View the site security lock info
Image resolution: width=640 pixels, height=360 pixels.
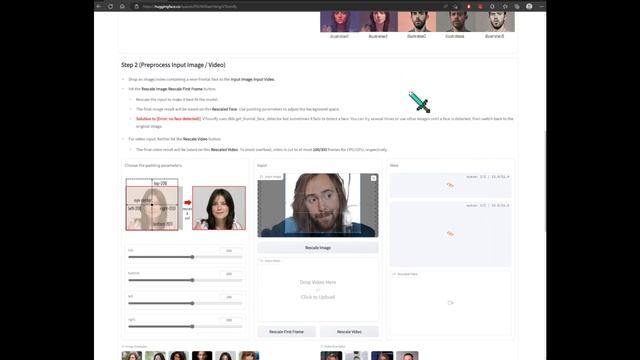[137, 6]
